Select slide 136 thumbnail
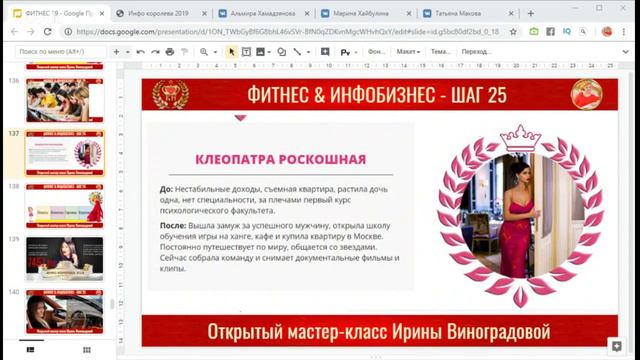This screenshot has width=640, height=360. (x=65, y=100)
